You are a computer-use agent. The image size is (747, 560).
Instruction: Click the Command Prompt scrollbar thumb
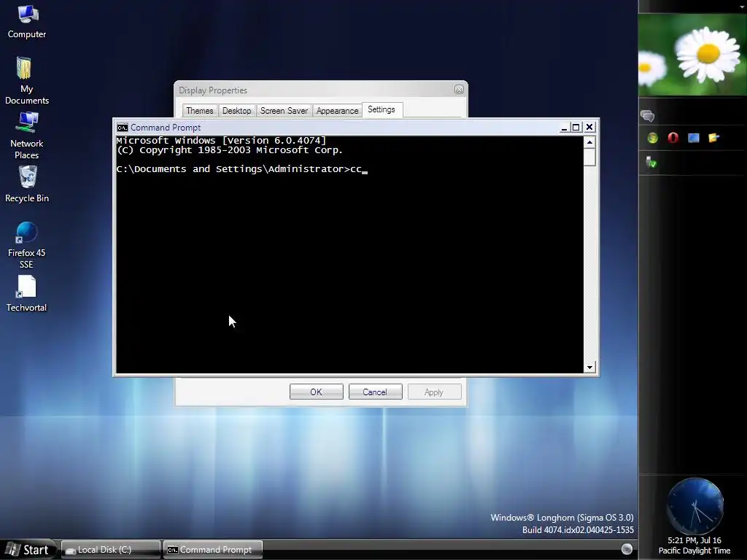pyautogui.click(x=589, y=157)
